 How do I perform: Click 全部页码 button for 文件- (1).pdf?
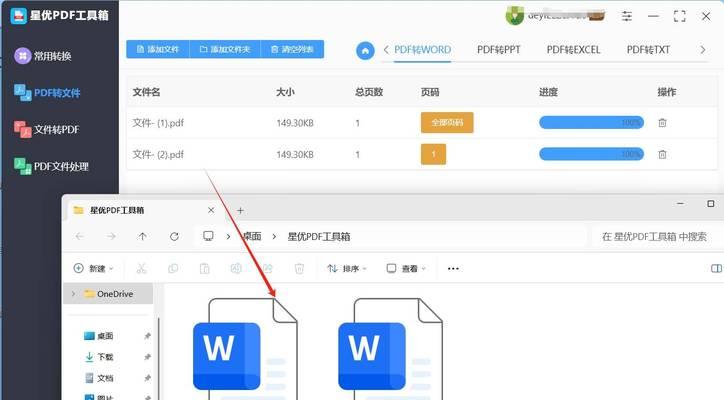447,122
